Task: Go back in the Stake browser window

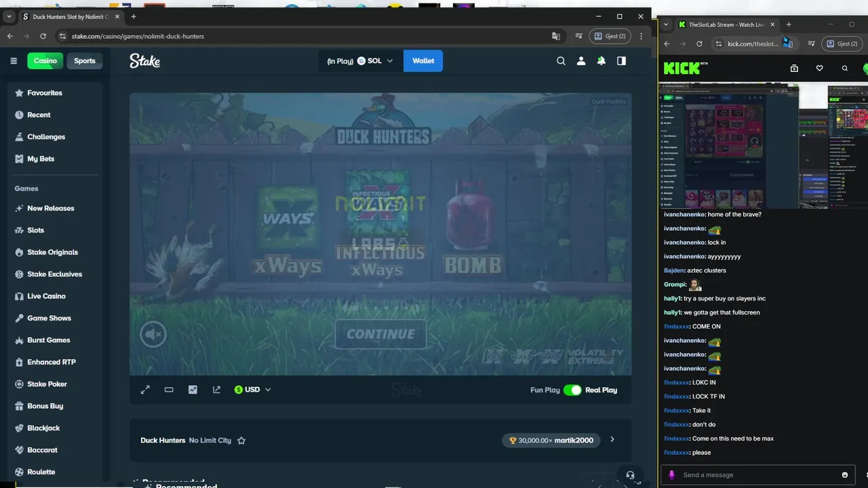Action: pyautogui.click(x=10, y=36)
